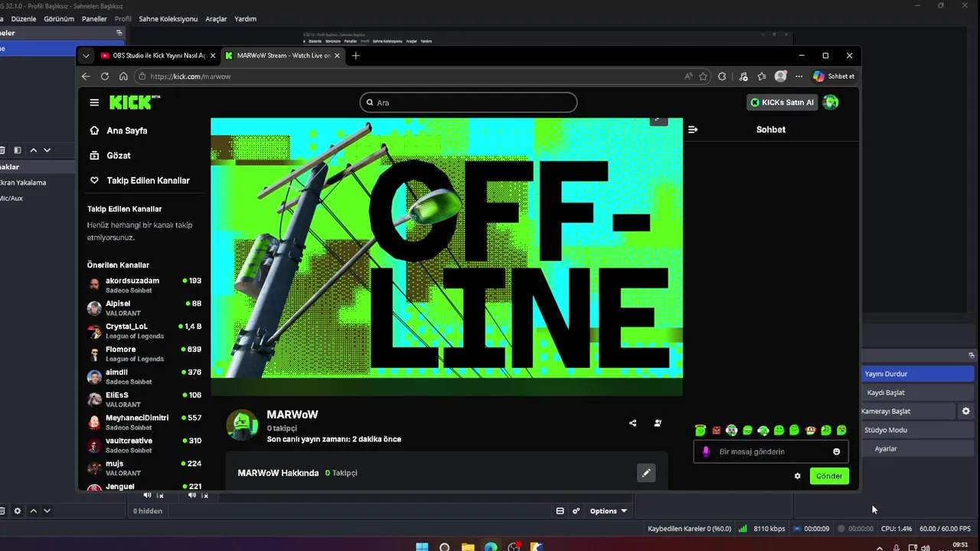Viewport: 980px width, 551px height.
Task: Open a new browser tab
Action: click(355, 56)
